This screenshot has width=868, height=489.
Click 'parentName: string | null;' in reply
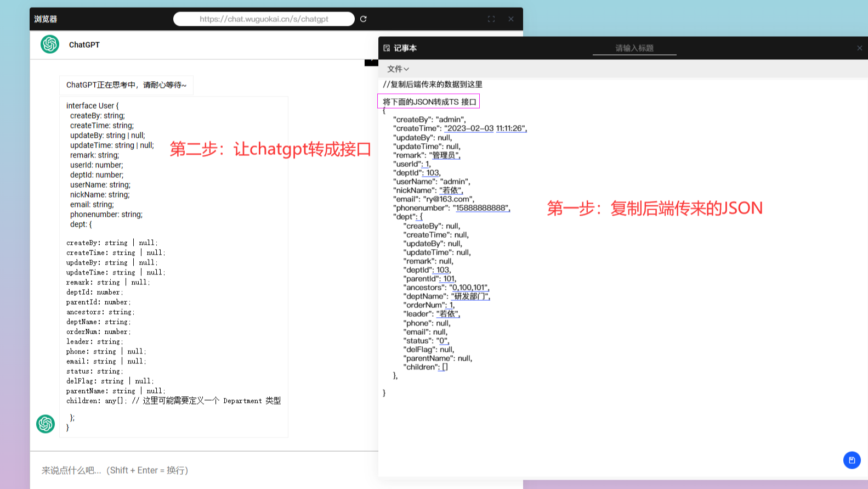point(116,391)
